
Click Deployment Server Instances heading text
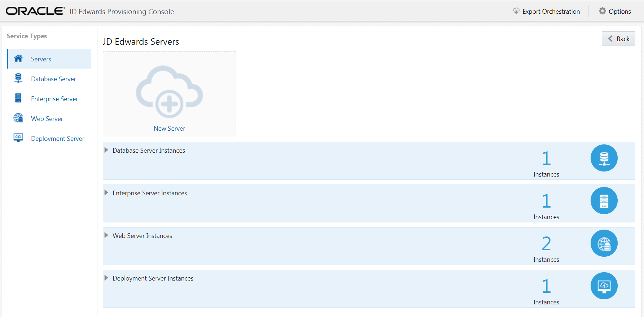(153, 278)
